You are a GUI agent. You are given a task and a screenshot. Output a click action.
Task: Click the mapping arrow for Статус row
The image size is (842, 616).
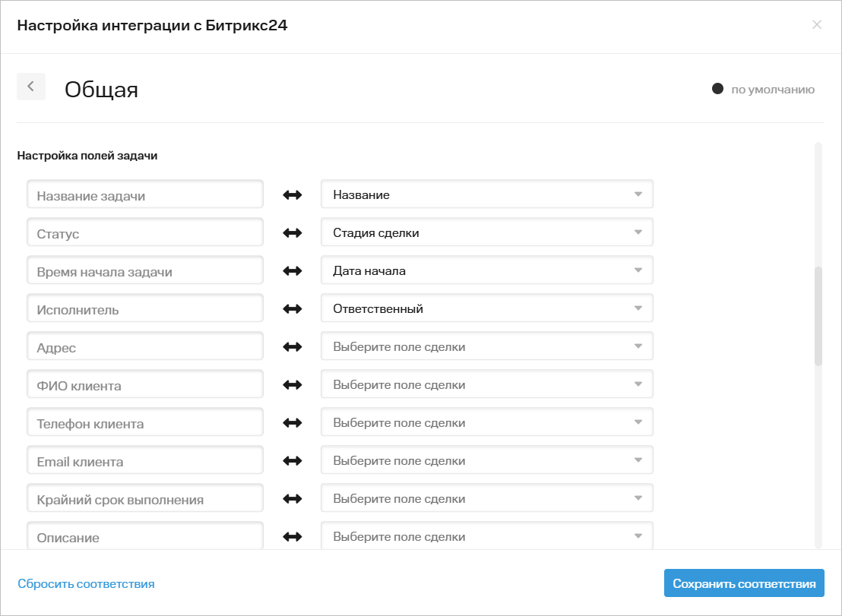pos(292,233)
